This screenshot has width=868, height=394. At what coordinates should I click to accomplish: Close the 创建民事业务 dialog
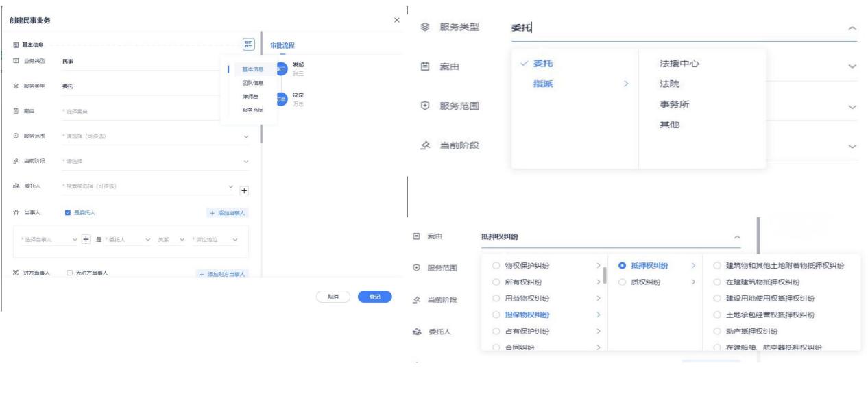(397, 20)
